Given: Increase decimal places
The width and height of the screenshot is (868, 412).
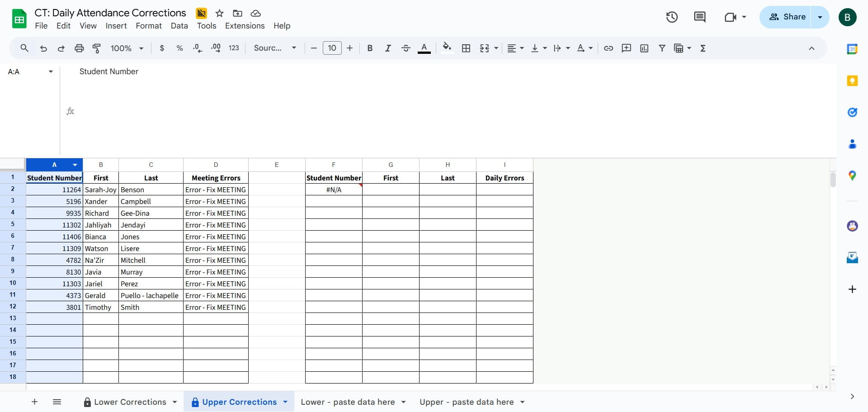Looking at the screenshot, I should pos(216,48).
